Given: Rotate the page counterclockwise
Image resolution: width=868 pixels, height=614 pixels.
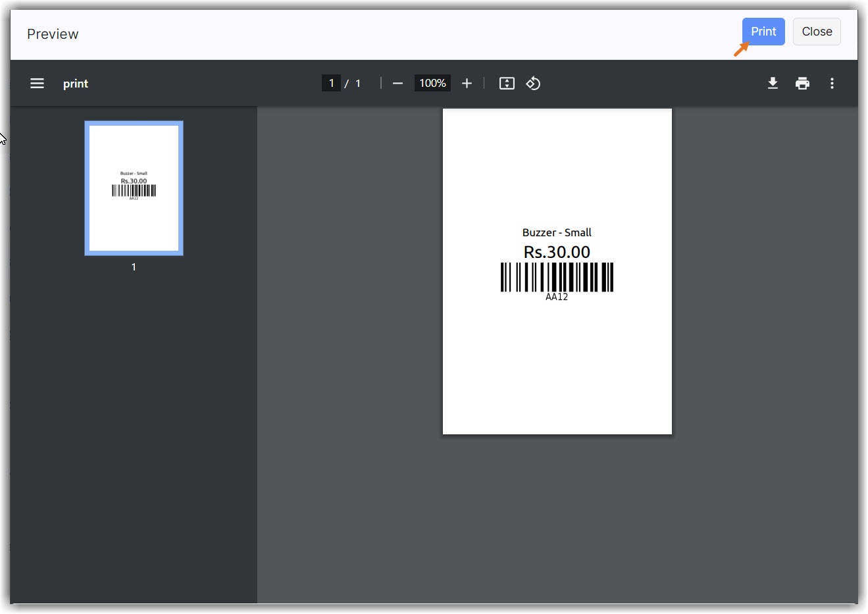Looking at the screenshot, I should (533, 84).
